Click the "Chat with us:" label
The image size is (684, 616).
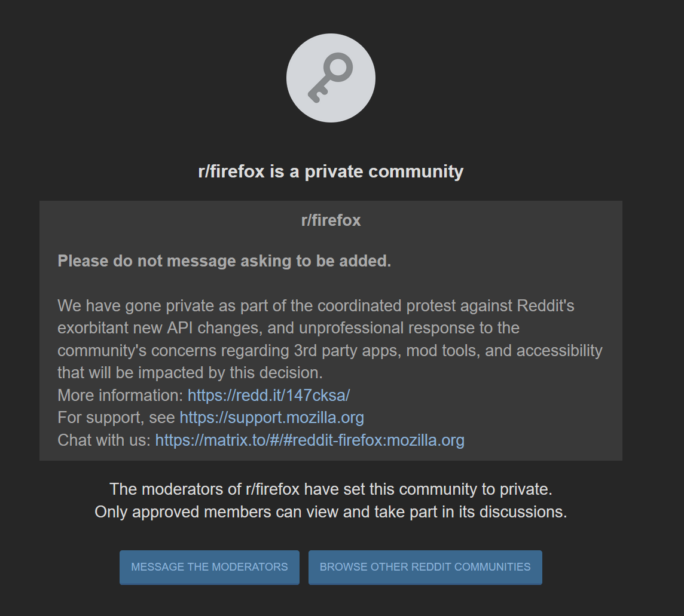104,440
